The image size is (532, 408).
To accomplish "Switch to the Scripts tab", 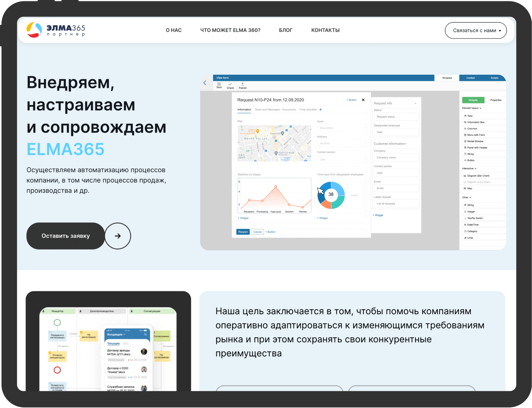I will (x=494, y=78).
